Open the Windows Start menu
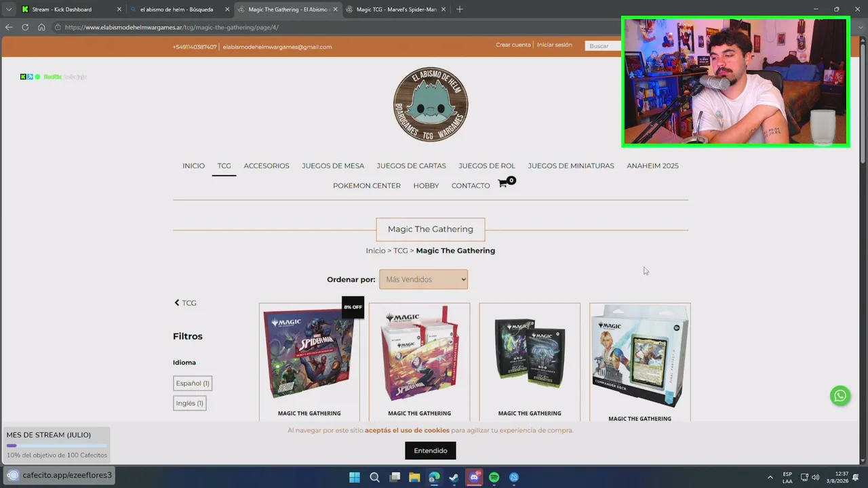The image size is (868, 488). pyautogui.click(x=355, y=477)
